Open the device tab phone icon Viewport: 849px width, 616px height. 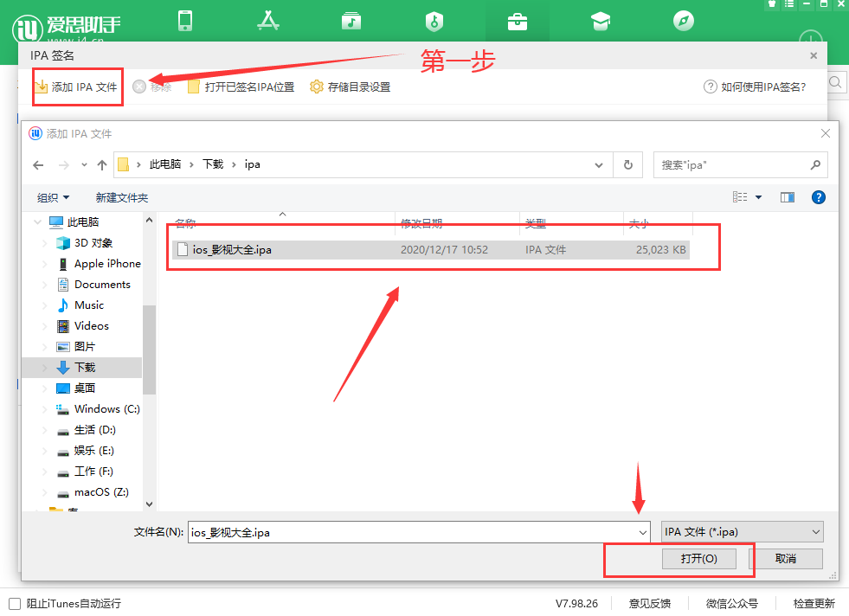coord(185,21)
